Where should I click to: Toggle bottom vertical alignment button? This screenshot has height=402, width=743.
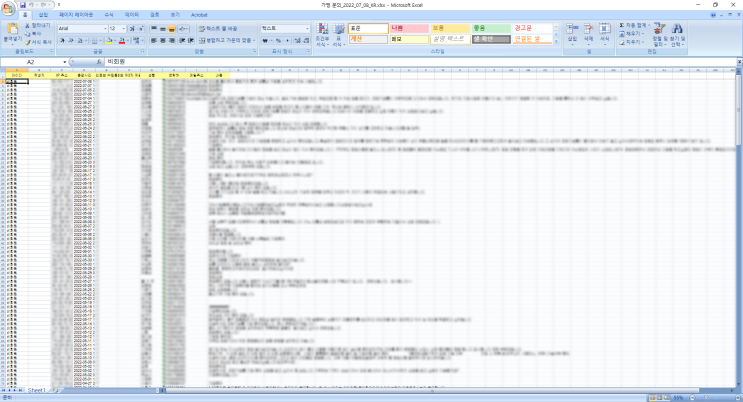(x=172, y=29)
